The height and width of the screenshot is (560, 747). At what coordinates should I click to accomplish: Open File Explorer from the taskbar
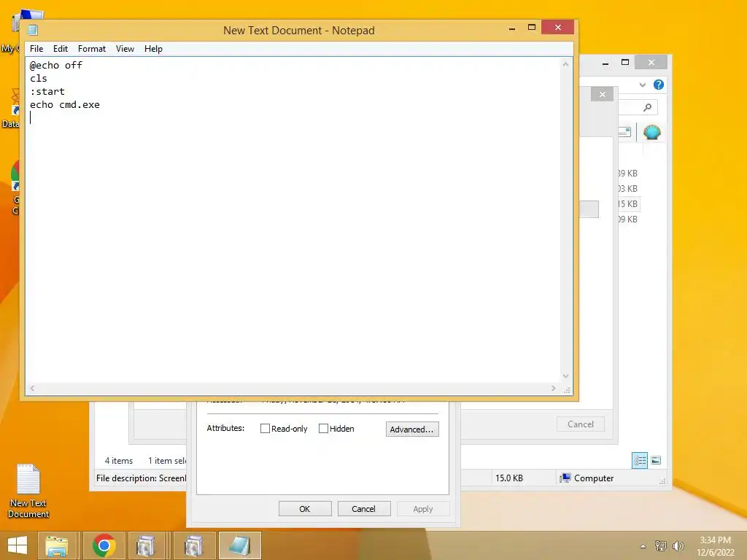point(57,545)
